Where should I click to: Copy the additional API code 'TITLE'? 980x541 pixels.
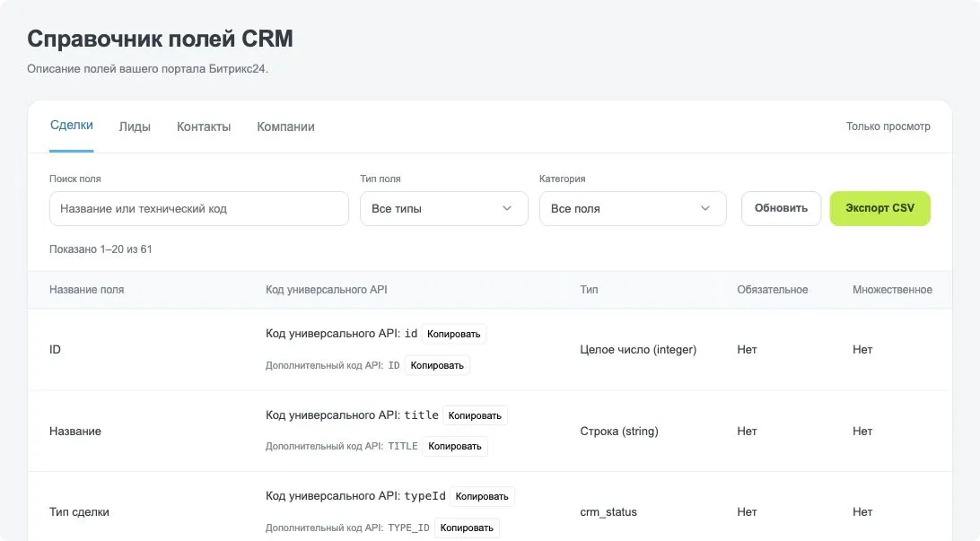[455, 446]
